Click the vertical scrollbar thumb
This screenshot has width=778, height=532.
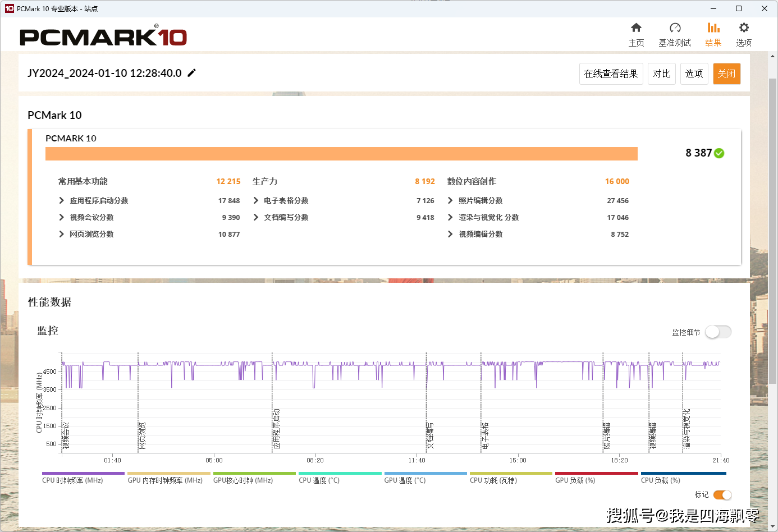[x=773, y=231]
